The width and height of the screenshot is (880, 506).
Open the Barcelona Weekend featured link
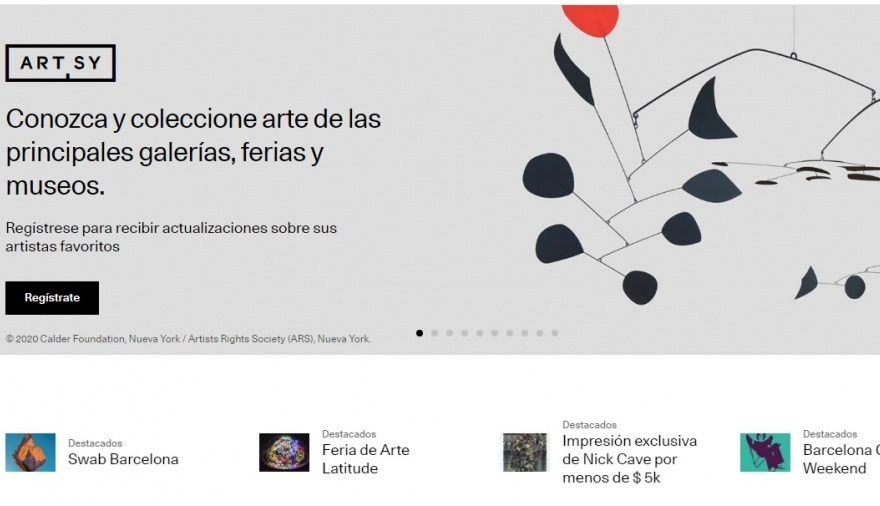pos(841,459)
